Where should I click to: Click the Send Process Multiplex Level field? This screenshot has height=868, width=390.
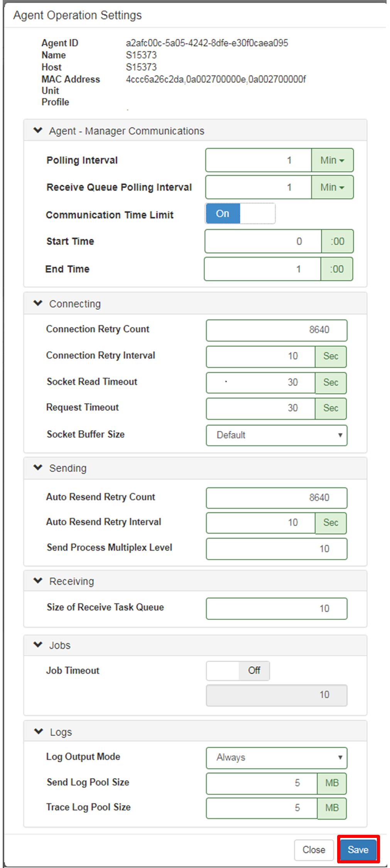click(x=277, y=549)
